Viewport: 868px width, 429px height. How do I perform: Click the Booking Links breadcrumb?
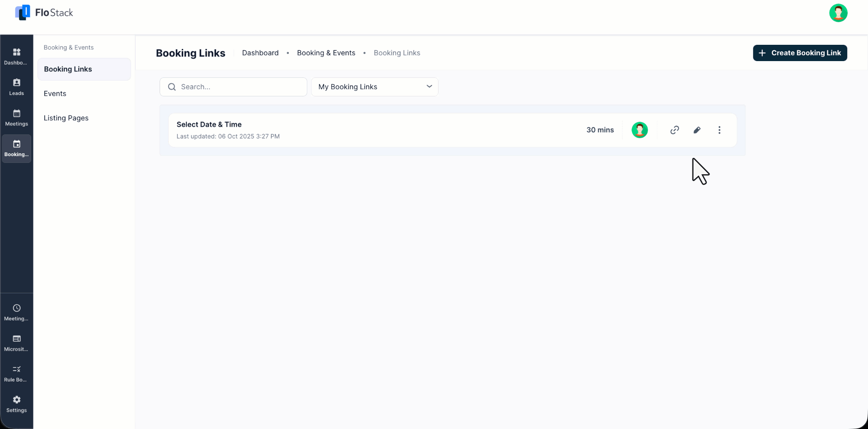(397, 53)
